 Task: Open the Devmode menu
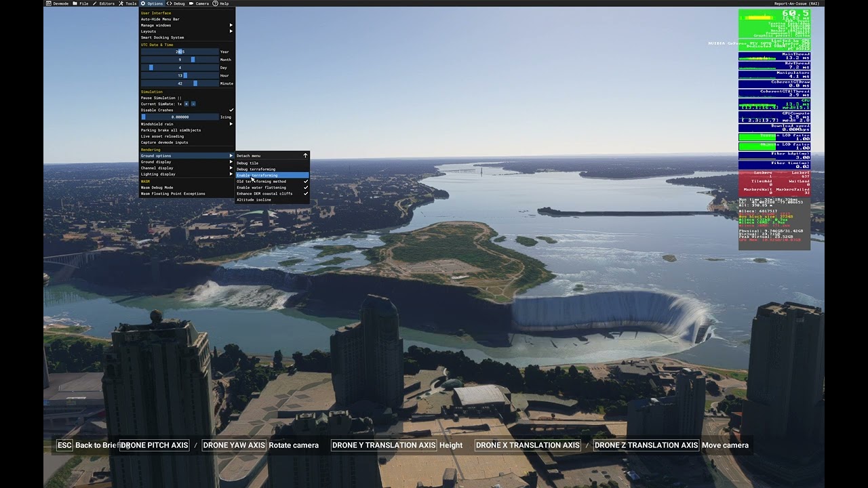[x=57, y=3]
